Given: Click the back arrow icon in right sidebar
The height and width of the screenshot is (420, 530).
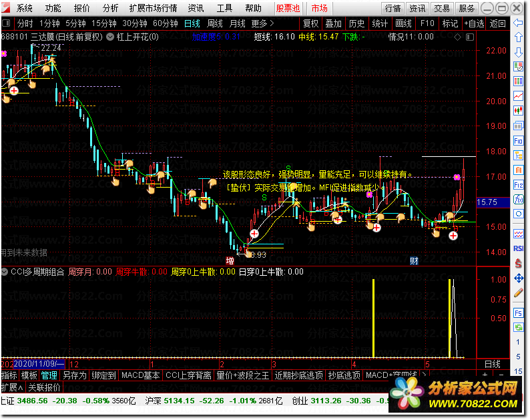Looking at the screenshot, I should pyautogui.click(x=518, y=23).
